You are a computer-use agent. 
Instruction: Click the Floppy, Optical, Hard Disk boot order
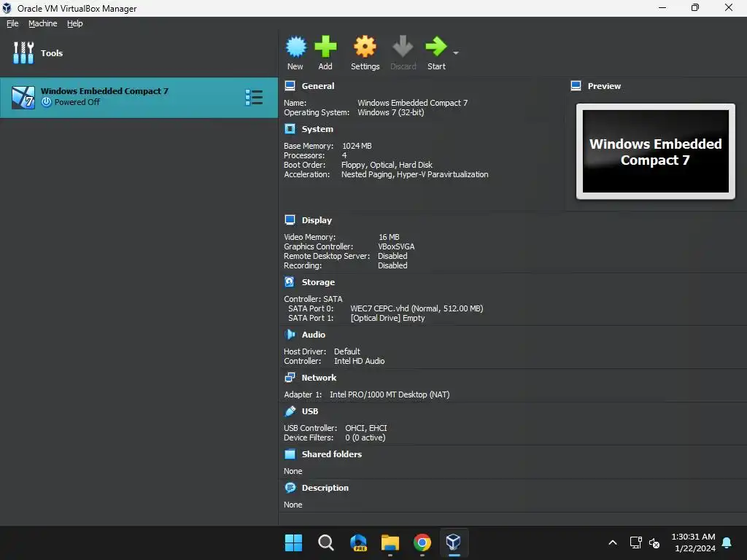tap(387, 165)
